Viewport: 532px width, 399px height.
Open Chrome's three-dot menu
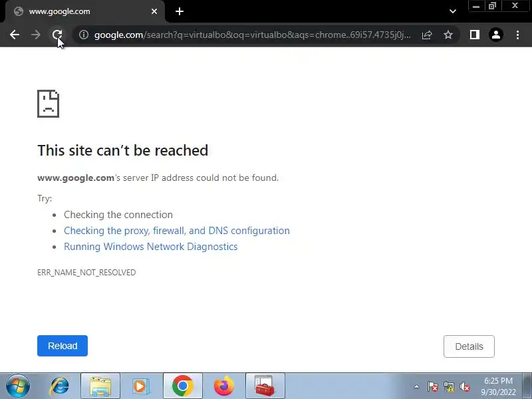tap(518, 35)
